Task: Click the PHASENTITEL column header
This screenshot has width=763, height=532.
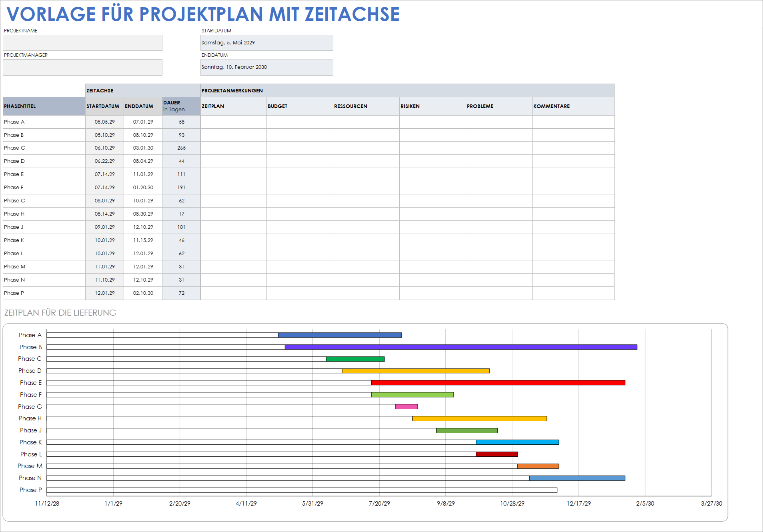Action: (x=44, y=106)
